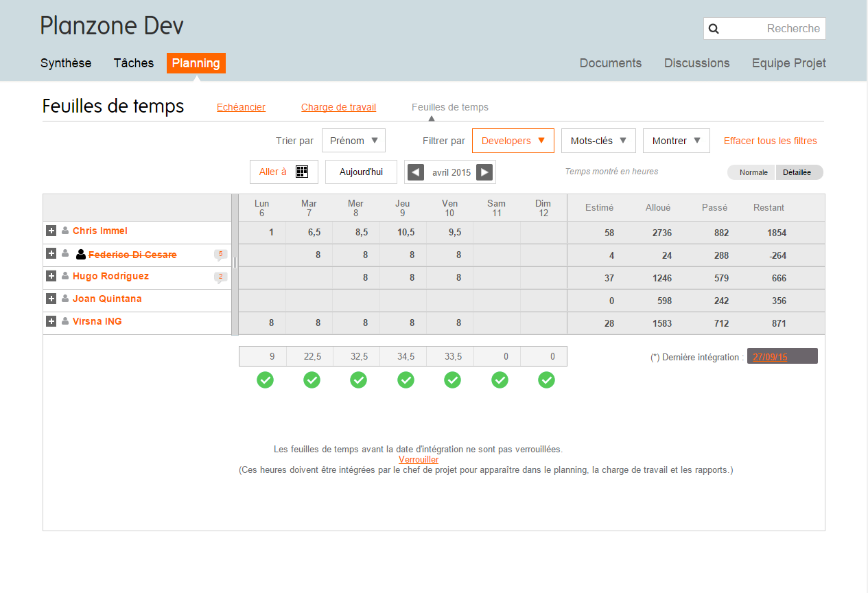This screenshot has height=593, width=868.
Task: Switch to Détaillée view mode
Action: (799, 172)
